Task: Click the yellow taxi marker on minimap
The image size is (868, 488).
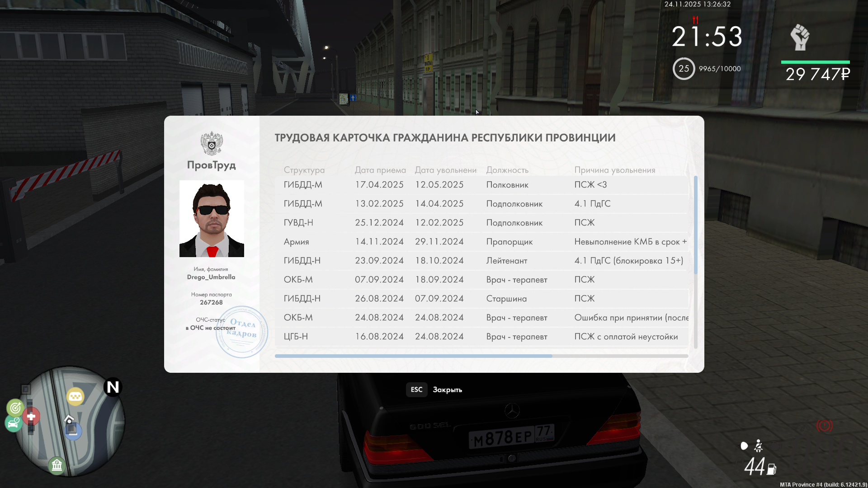Action: pos(75,397)
